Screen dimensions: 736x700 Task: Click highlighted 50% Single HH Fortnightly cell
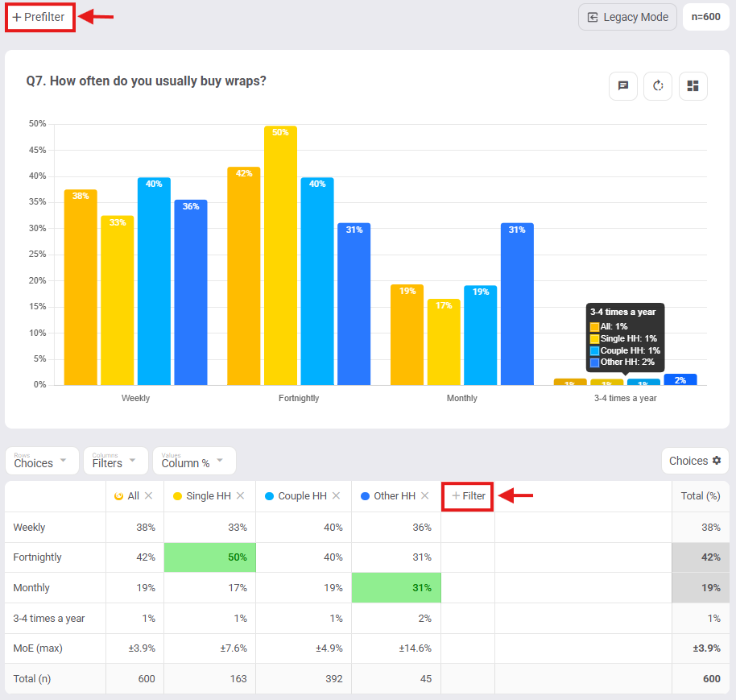pos(210,557)
